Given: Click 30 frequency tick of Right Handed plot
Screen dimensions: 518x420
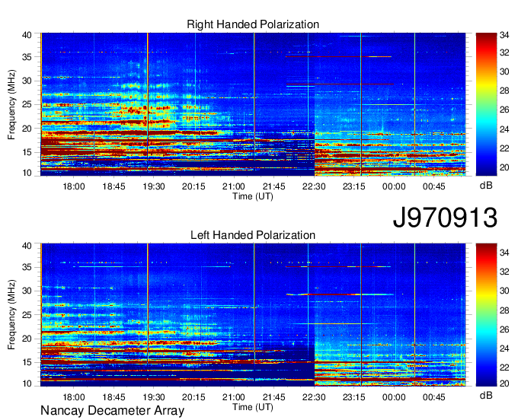Looking at the screenshot, I should [x=27, y=81].
